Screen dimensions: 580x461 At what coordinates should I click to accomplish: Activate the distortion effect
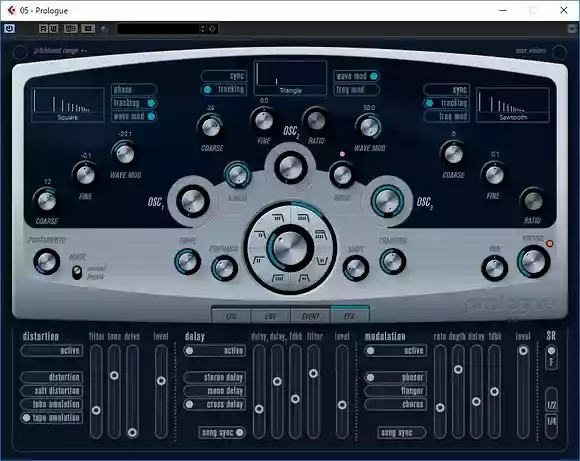click(x=52, y=351)
